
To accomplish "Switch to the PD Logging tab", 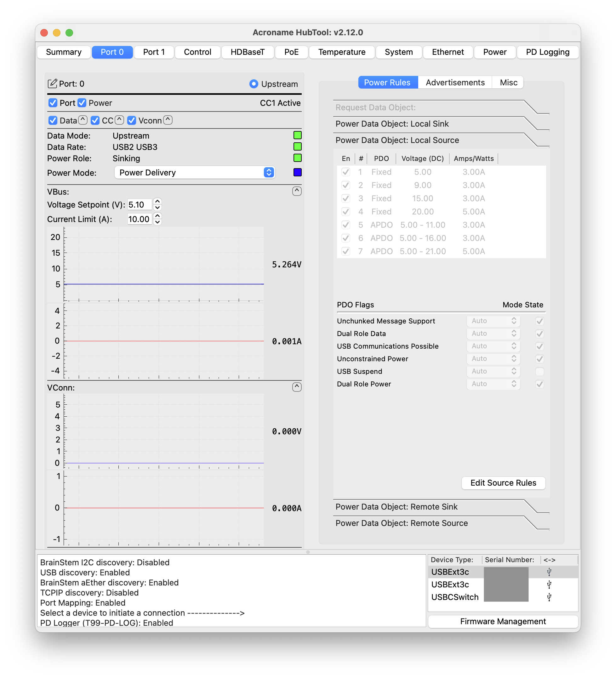I will pos(548,52).
